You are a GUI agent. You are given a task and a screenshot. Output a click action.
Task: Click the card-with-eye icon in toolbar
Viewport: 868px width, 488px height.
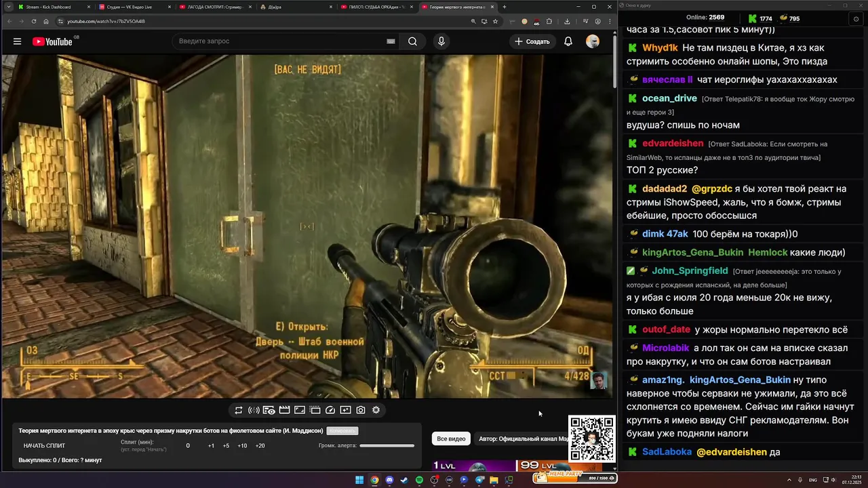[x=269, y=410]
